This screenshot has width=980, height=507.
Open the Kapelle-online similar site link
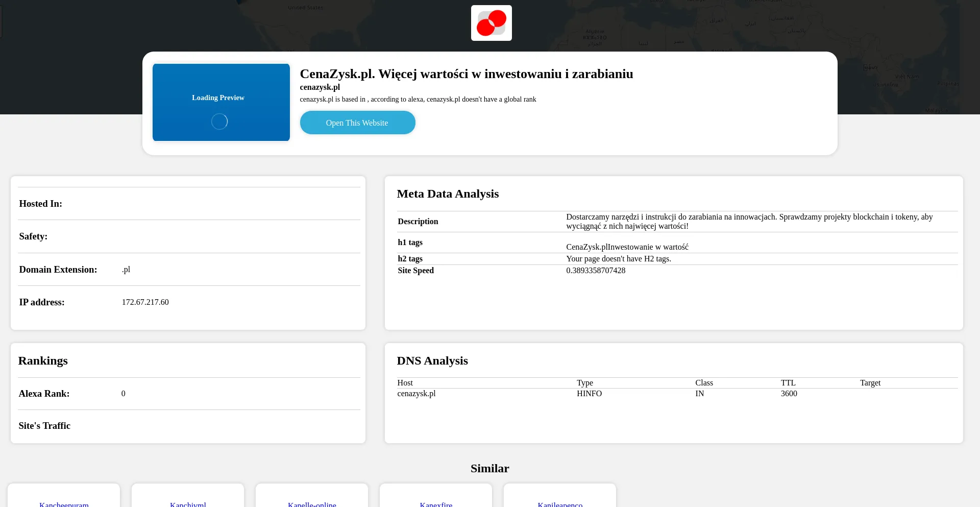[x=312, y=504]
